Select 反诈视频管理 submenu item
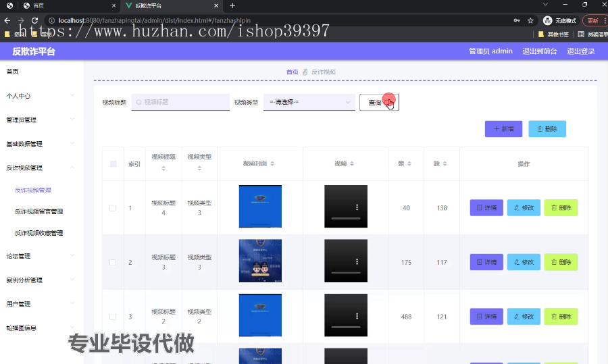Screen dimensions: 608x364 click(x=33, y=190)
